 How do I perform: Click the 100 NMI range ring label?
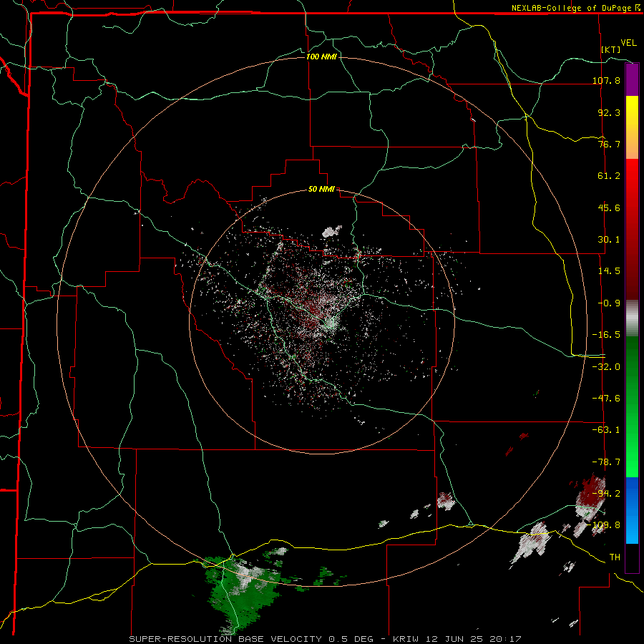321,57
